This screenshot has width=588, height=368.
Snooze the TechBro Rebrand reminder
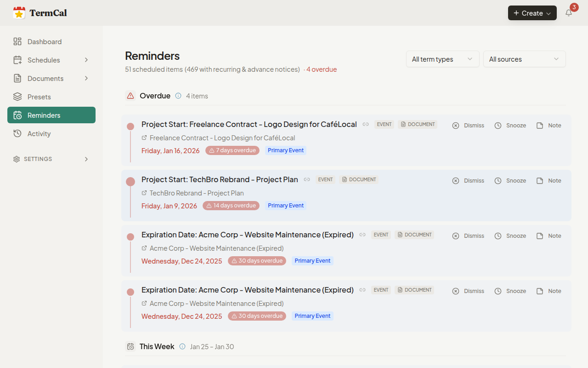point(510,180)
